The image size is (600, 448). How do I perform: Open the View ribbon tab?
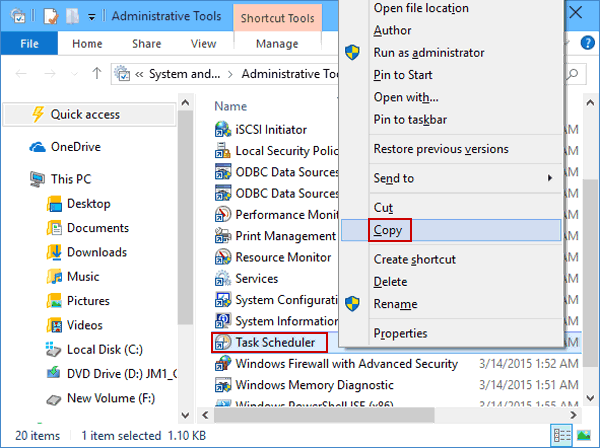tap(203, 44)
